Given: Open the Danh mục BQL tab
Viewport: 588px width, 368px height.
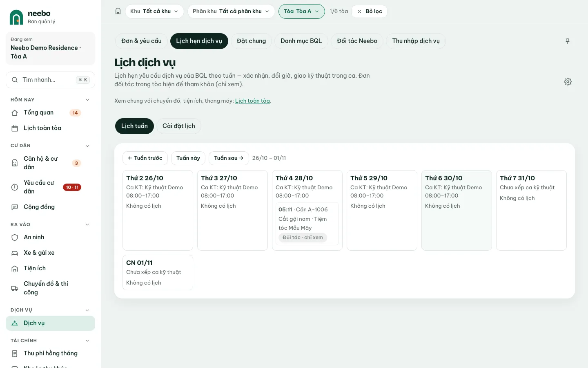Looking at the screenshot, I should tap(301, 41).
